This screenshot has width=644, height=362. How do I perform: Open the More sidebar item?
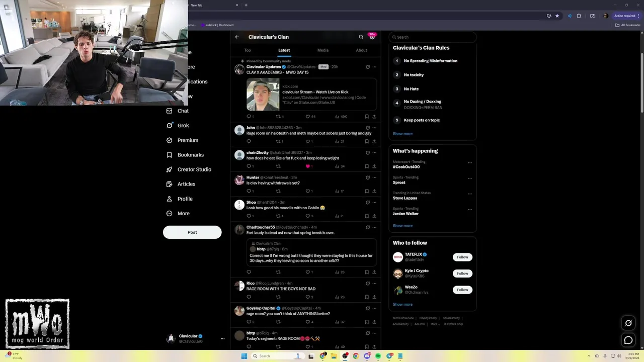(x=178, y=213)
